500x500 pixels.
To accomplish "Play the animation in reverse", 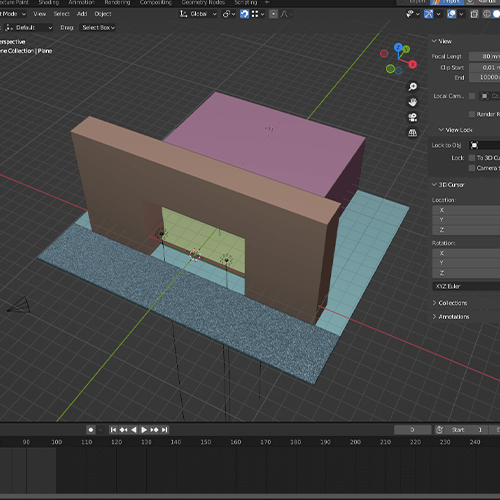I will (134, 430).
